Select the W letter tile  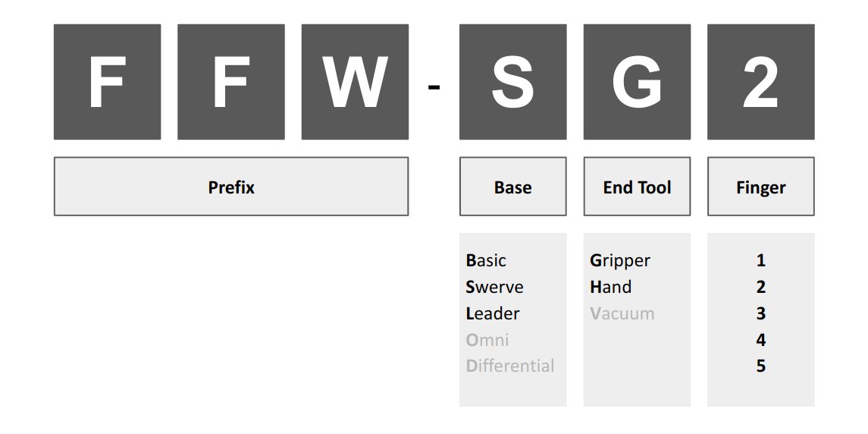coord(356,82)
